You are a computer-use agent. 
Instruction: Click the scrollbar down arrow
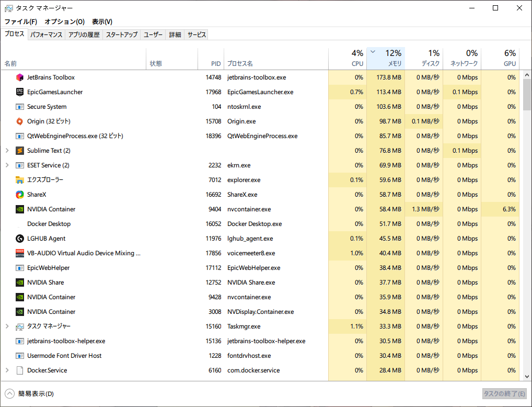[527, 377]
